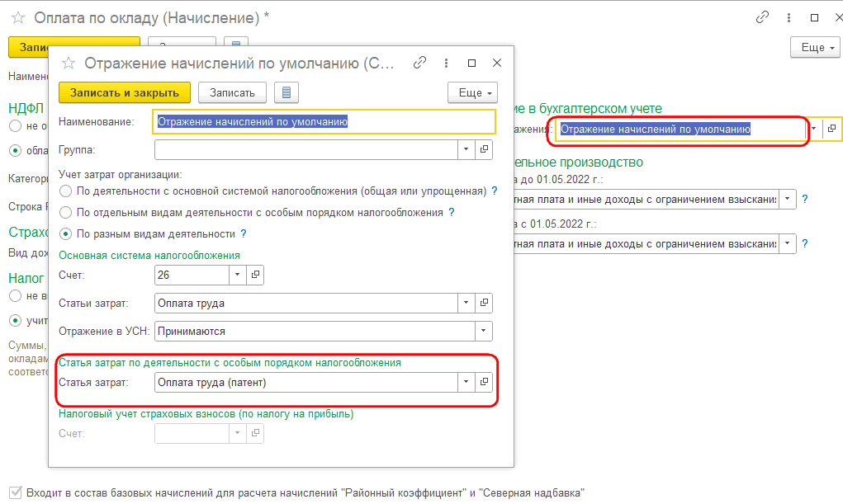Open the Счет 26 account card
This screenshot has height=504, width=843.
tap(255, 276)
